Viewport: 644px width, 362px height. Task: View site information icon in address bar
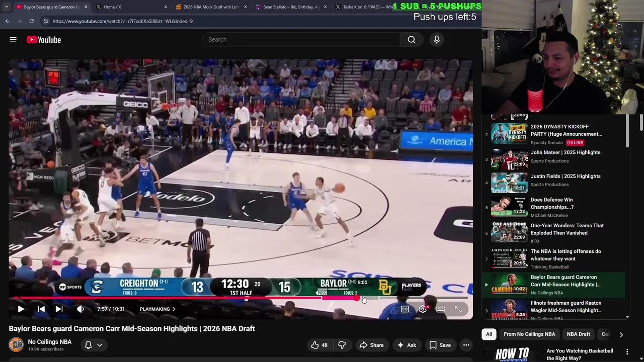(45, 21)
